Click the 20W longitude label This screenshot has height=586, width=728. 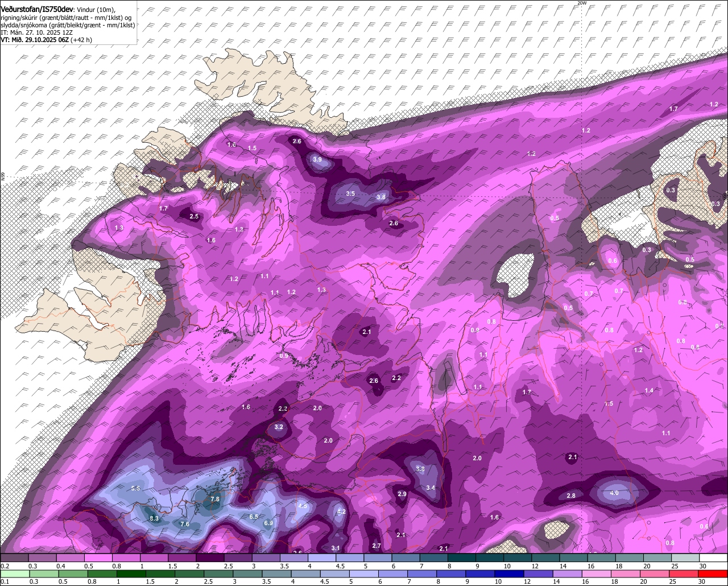[581, 3]
